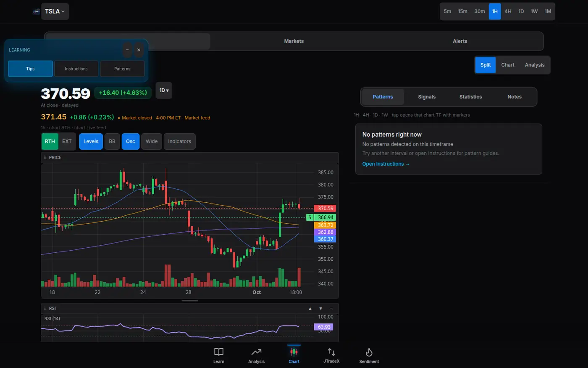Toggle the Osc oscillator panel
This screenshot has height=368, width=588.
(131, 141)
